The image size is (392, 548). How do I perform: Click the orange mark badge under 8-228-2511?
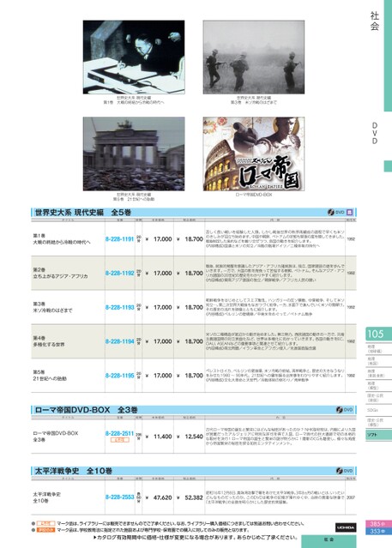(120, 440)
